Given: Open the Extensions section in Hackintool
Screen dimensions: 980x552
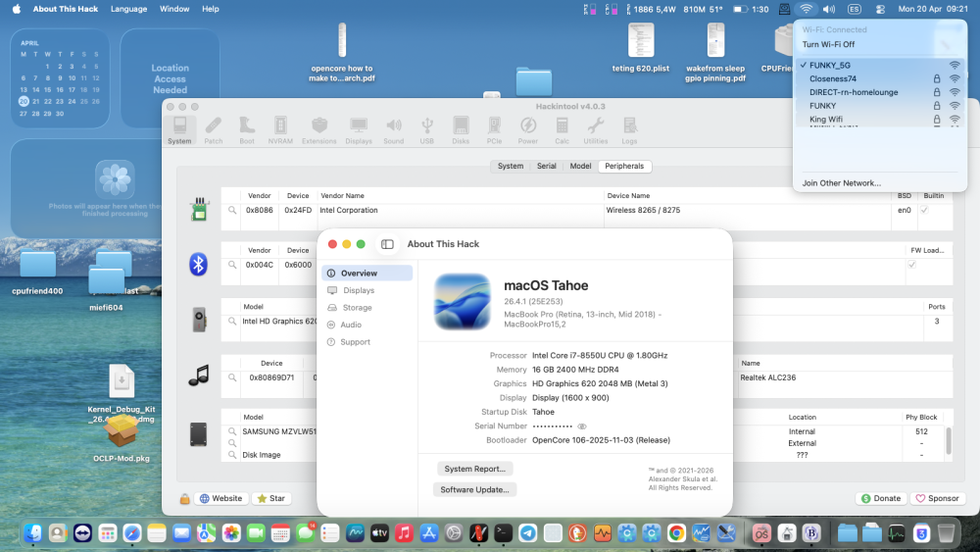Looking at the screenshot, I should pyautogui.click(x=319, y=130).
